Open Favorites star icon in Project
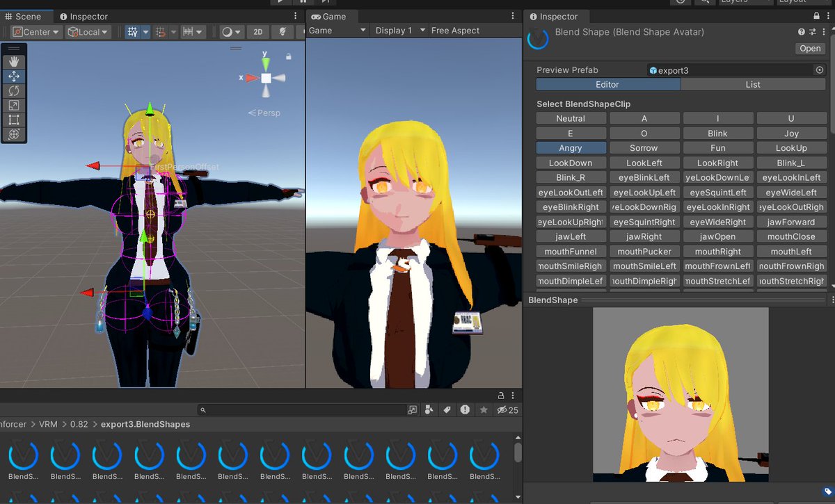The image size is (835, 504). point(484,410)
